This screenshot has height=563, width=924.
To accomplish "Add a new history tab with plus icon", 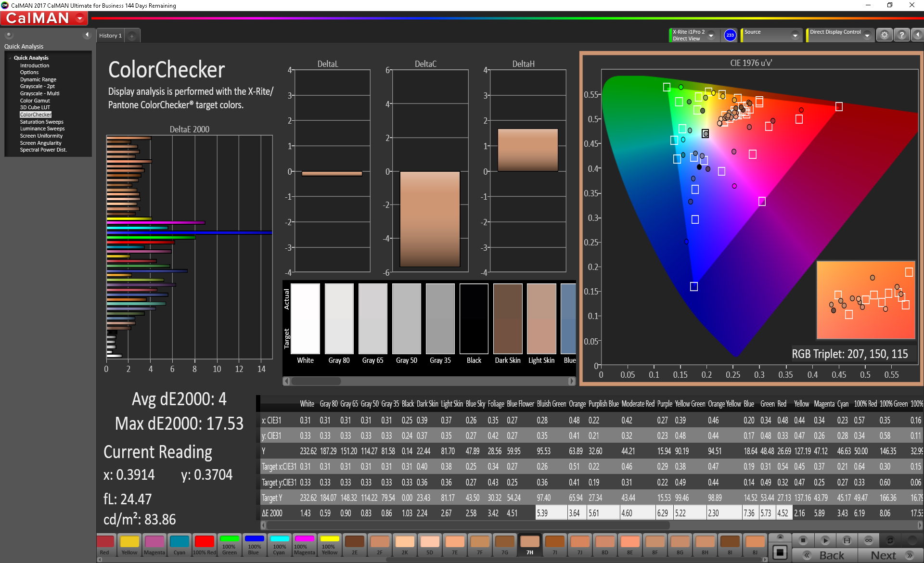I will pyautogui.click(x=132, y=36).
